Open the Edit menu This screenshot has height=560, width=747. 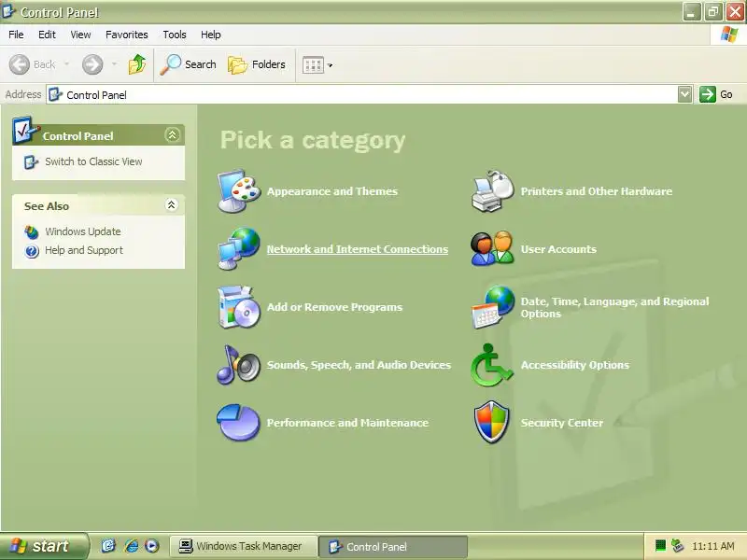pyautogui.click(x=47, y=35)
